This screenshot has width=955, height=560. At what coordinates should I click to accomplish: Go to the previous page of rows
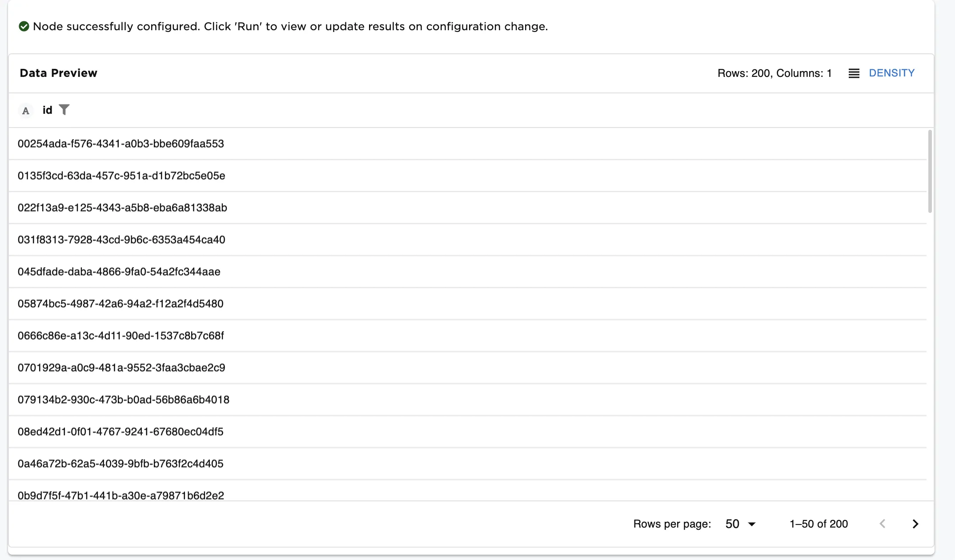click(x=883, y=524)
